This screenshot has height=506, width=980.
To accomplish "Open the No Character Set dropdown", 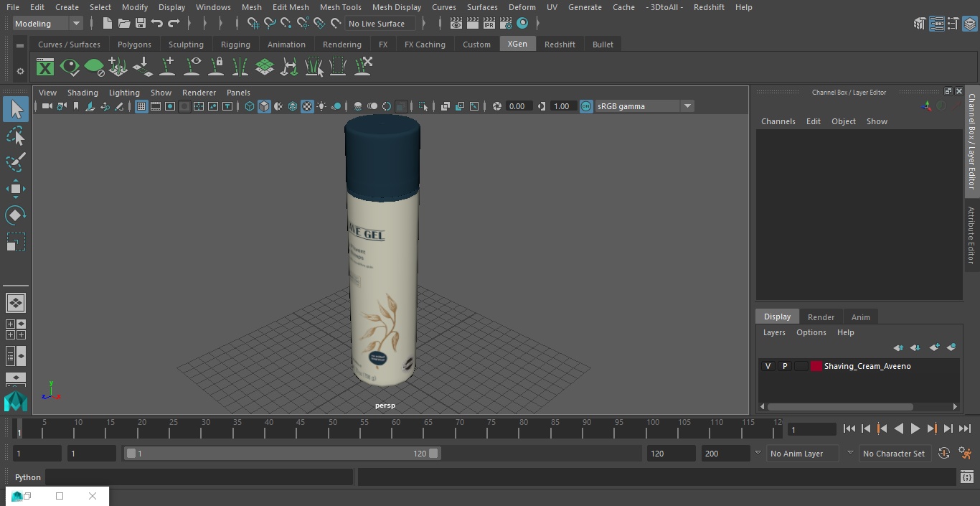I will pos(894,454).
